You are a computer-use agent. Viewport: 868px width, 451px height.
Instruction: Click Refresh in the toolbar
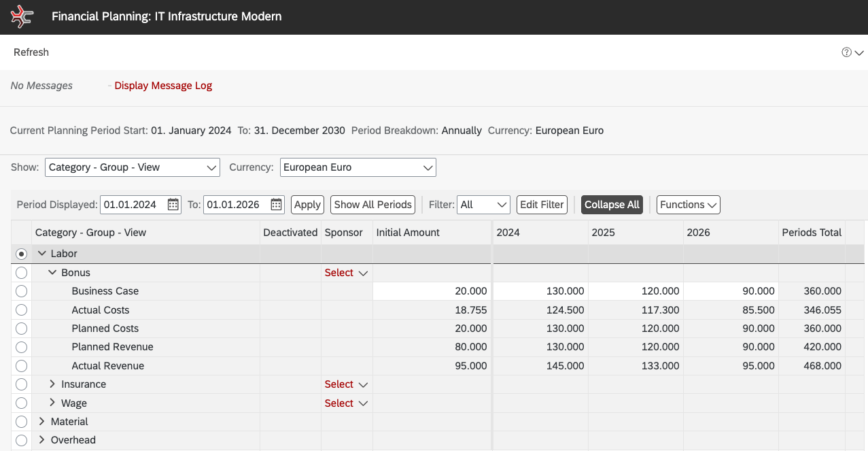[31, 52]
